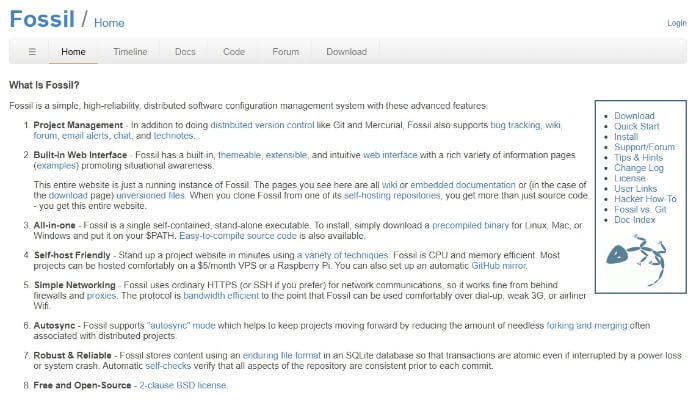Image resolution: width=699 pixels, height=400 pixels.
Task: Open the precompiled binary link
Action: (470, 226)
